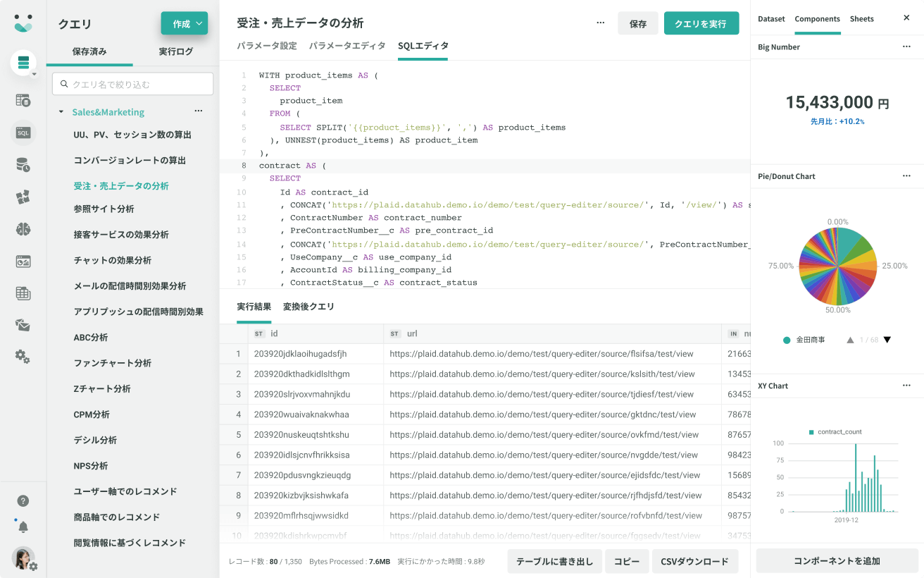The width and height of the screenshot is (924, 578).
Task: Open the brain icon in sidebar
Action: coord(23,229)
